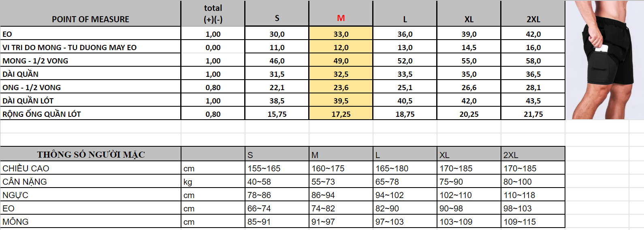Select the THÔNG SỐ NGƯỜI MẶC header
The width and height of the screenshot is (644, 230).
pyautogui.click(x=90, y=154)
